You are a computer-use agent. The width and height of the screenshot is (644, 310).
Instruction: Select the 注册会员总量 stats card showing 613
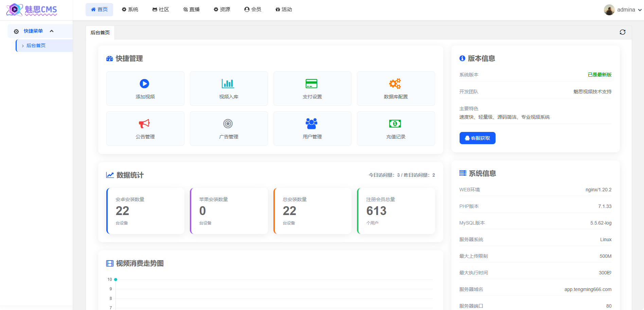point(396,211)
